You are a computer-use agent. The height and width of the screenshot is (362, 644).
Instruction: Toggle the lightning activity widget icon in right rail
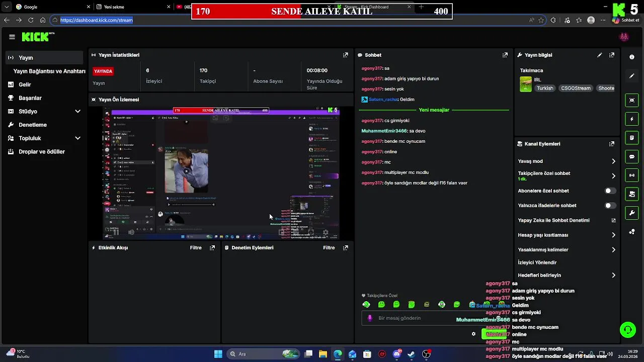pos(632,119)
